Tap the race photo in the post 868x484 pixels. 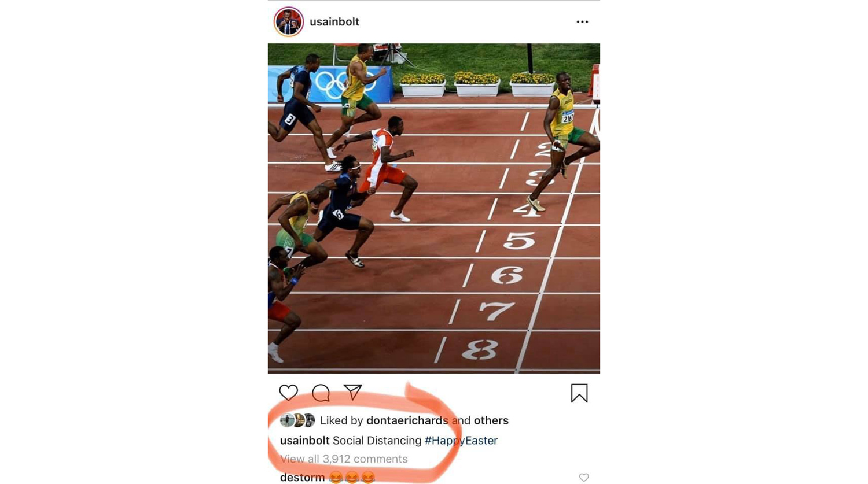[434, 208]
